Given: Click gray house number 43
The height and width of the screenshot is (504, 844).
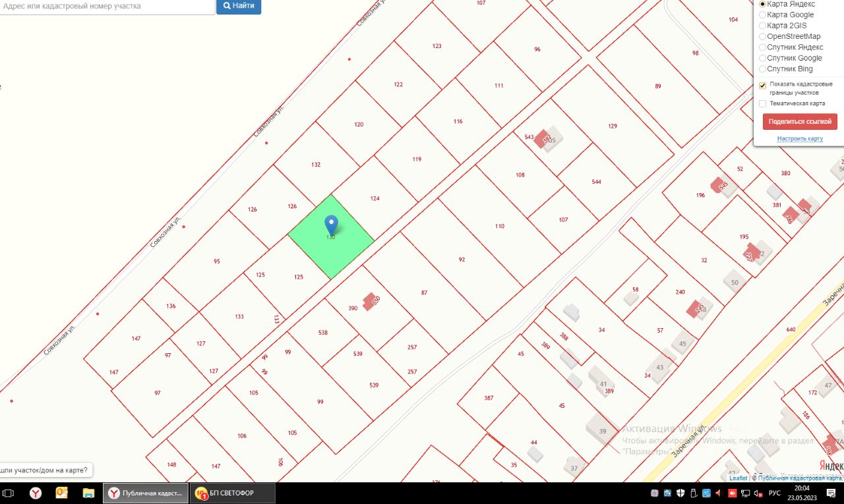Looking at the screenshot, I should pyautogui.click(x=660, y=368).
